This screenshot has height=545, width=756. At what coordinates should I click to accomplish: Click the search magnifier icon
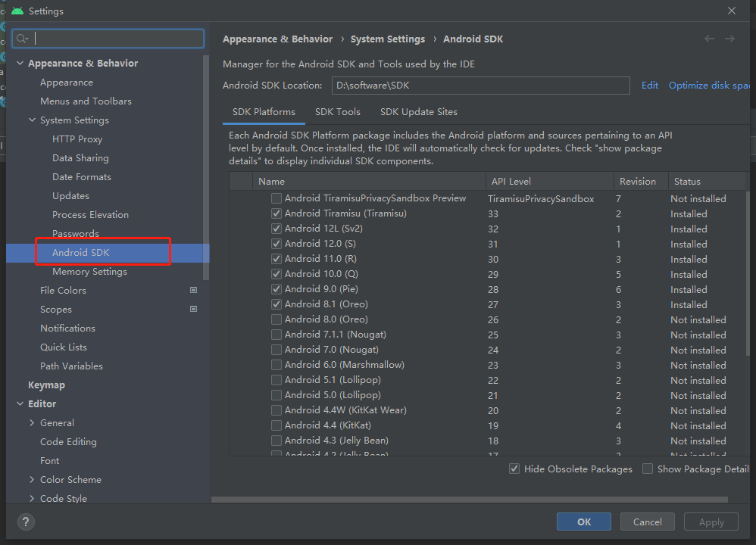(23, 39)
